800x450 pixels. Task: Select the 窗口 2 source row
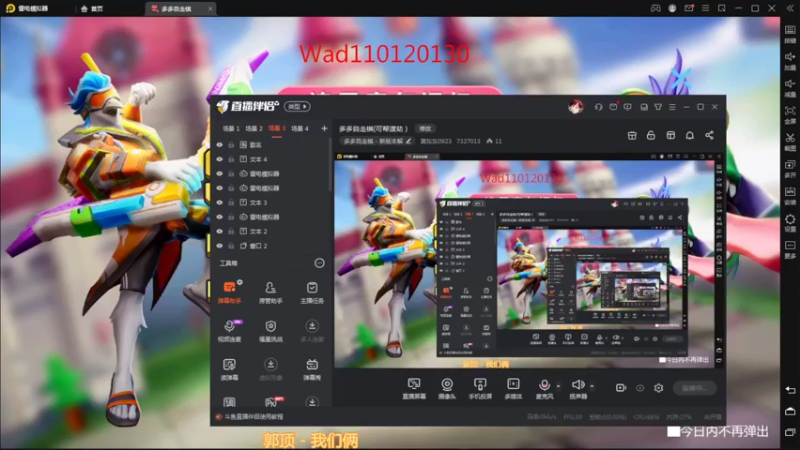pos(270,246)
